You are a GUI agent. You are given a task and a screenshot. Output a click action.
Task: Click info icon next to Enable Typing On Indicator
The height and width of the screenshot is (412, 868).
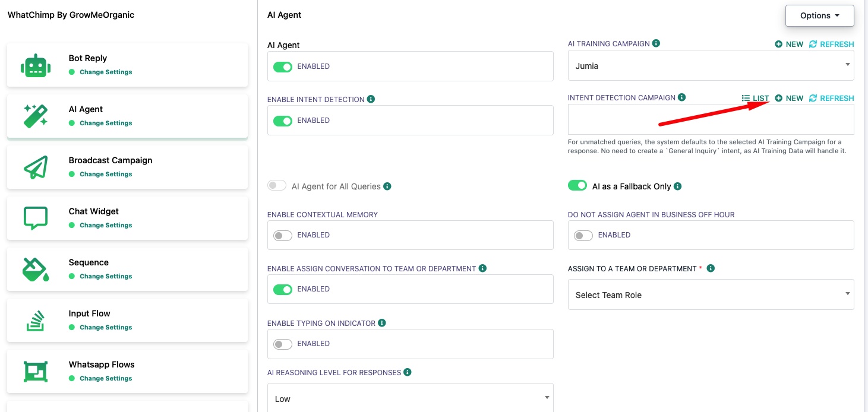[382, 323]
